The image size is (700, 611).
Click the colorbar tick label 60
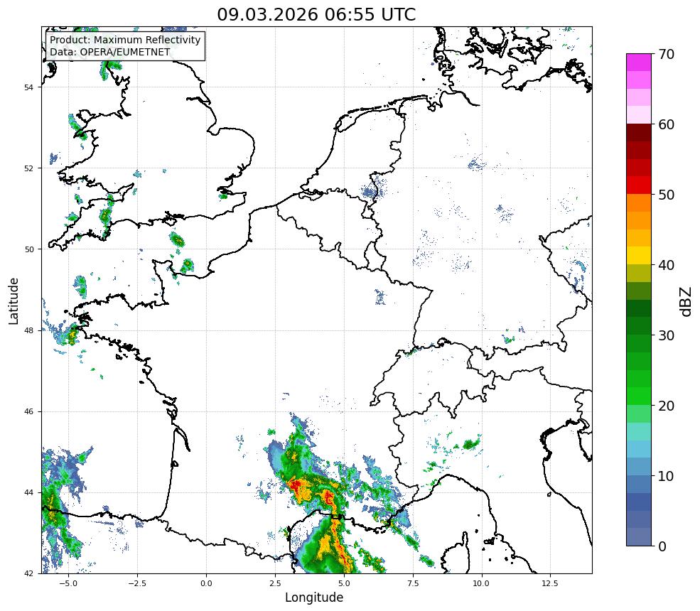(x=666, y=124)
